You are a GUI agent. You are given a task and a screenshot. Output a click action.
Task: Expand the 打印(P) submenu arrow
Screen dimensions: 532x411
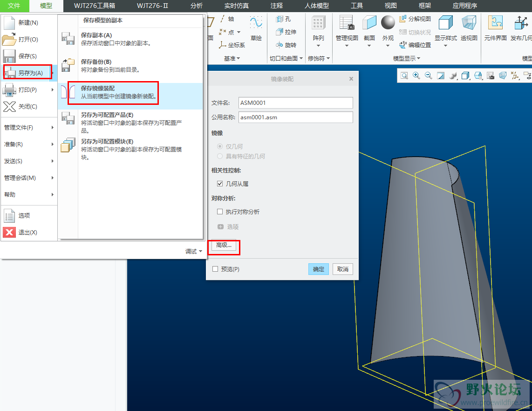tap(53, 90)
